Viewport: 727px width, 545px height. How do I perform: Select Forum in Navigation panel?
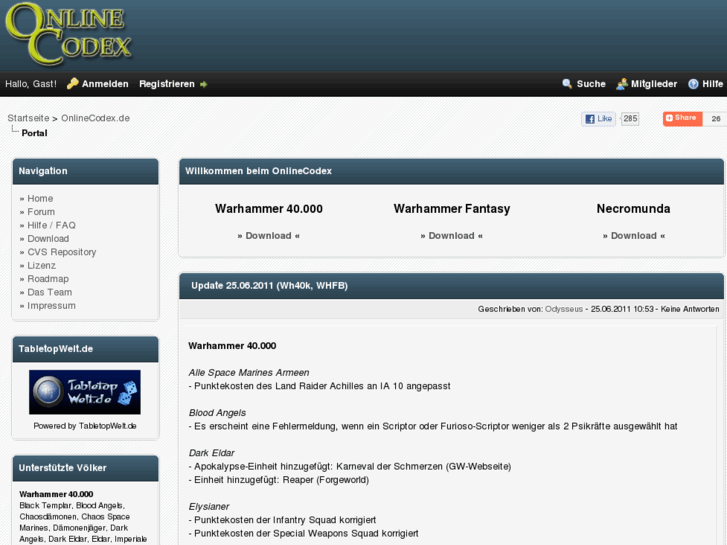click(x=41, y=212)
